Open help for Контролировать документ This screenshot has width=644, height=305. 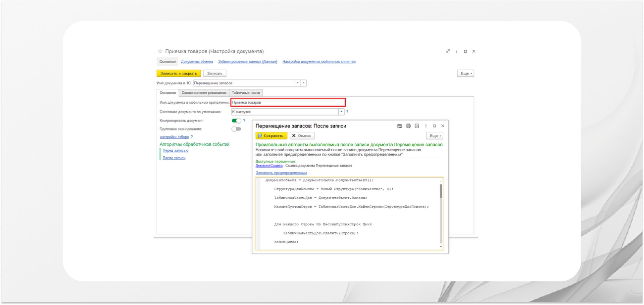point(244,121)
